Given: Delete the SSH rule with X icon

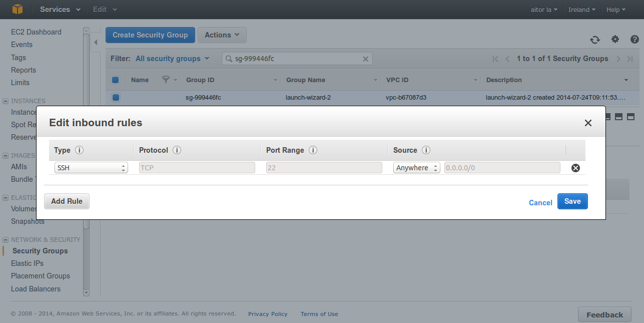Looking at the screenshot, I should [575, 168].
